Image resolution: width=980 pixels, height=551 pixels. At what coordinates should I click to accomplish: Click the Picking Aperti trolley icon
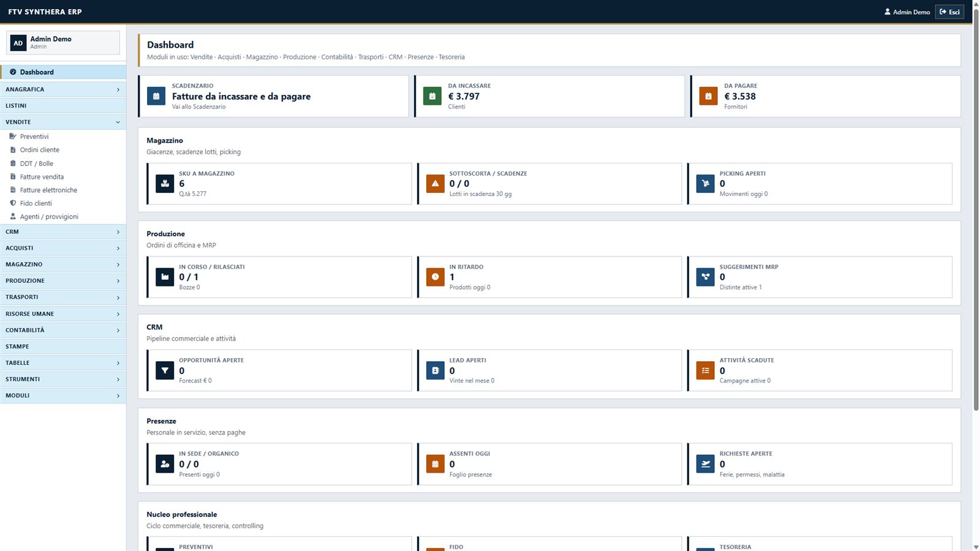[706, 184]
